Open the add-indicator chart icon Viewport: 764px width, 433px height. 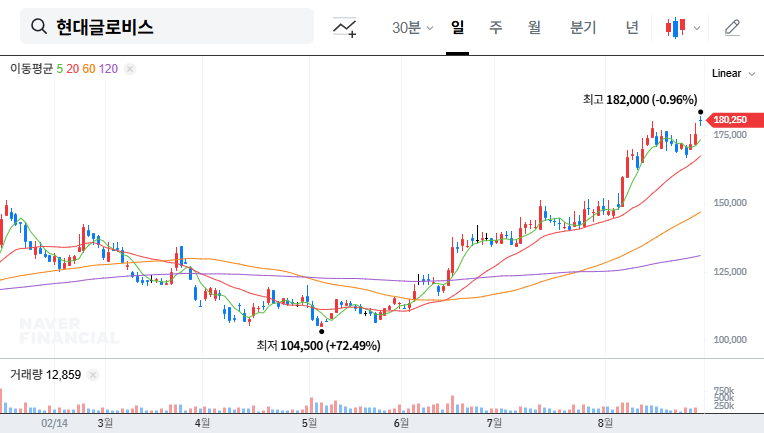tap(344, 27)
